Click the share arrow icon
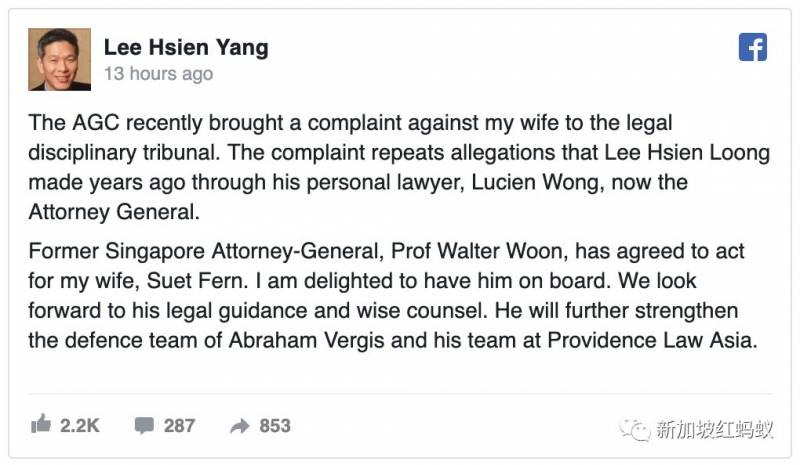800x465 pixels. pos(239,426)
